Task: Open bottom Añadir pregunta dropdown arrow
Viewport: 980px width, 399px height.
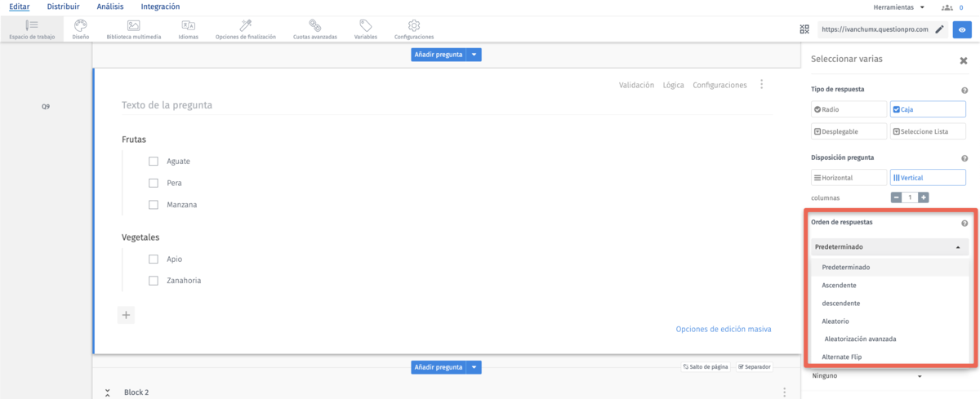Action: pyautogui.click(x=474, y=367)
